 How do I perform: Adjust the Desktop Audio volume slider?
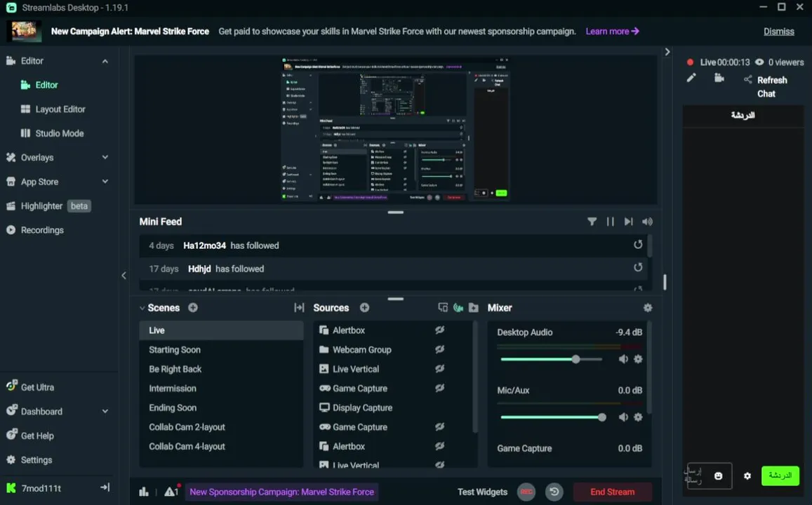[551, 359]
